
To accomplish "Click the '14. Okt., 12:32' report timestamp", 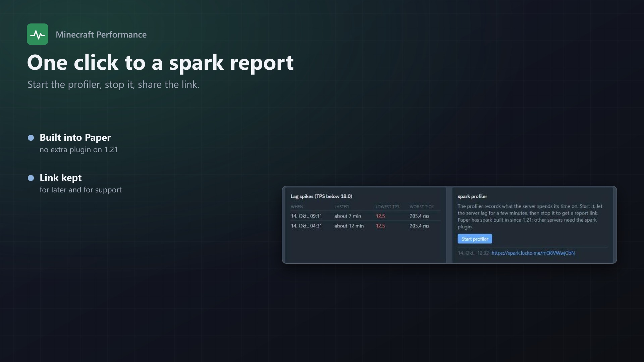I will [x=473, y=253].
